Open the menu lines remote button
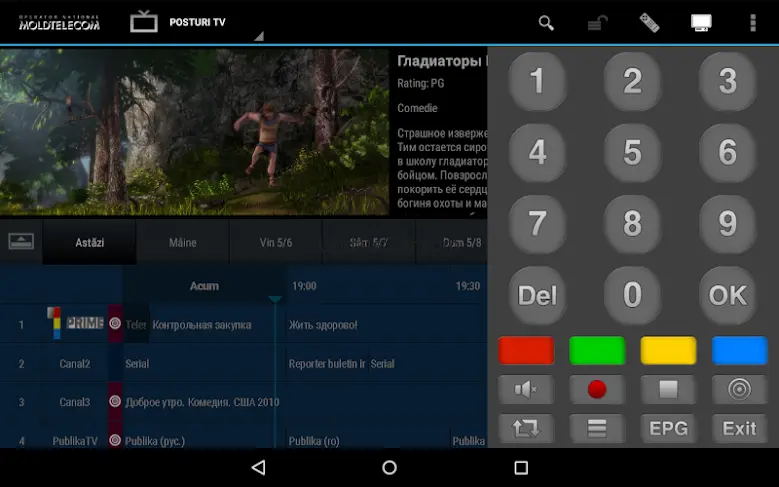This screenshot has height=487, width=779. [597, 428]
